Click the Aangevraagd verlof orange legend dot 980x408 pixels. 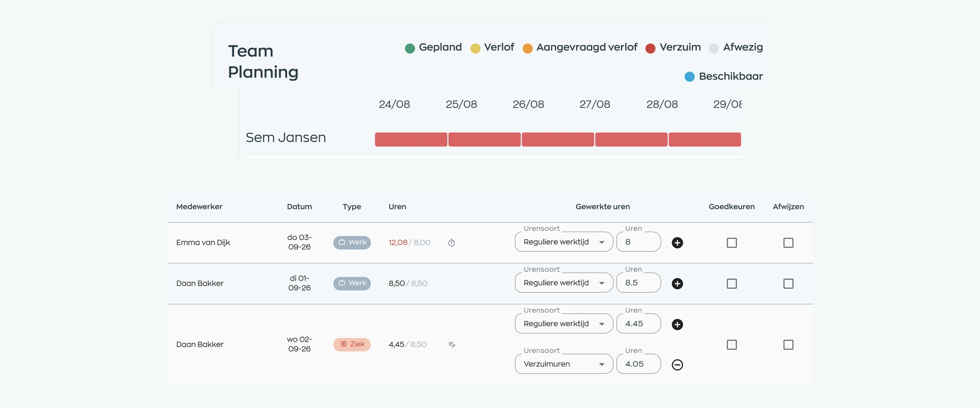click(x=528, y=48)
